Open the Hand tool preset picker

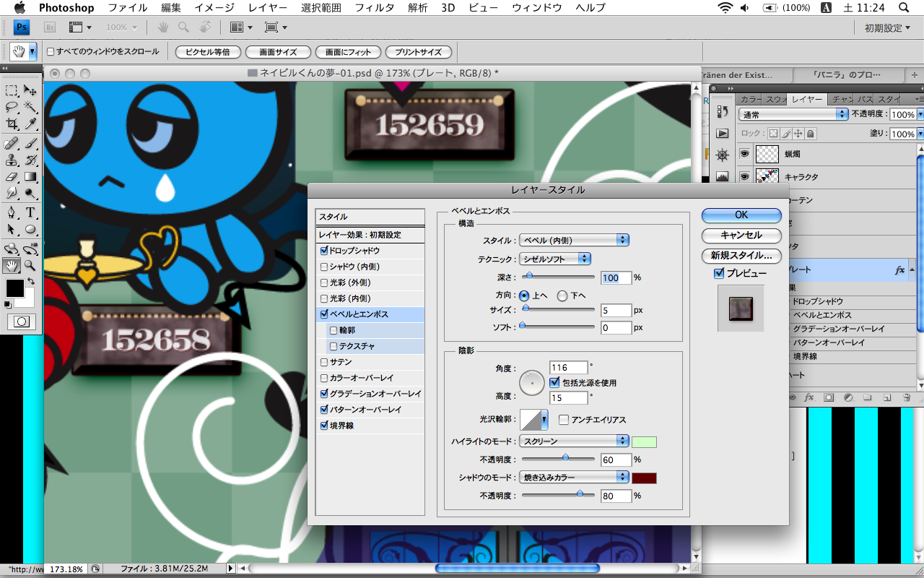click(32, 51)
